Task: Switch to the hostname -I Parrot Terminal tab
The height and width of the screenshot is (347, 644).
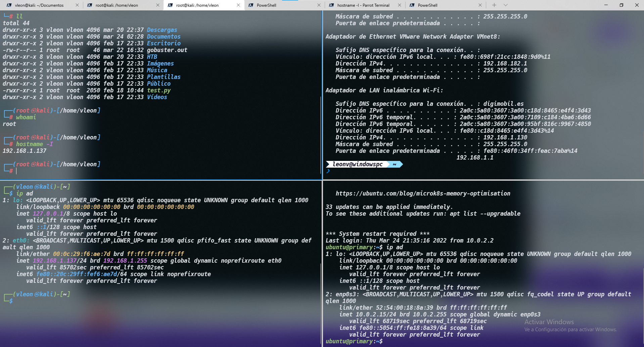Action: (363, 5)
